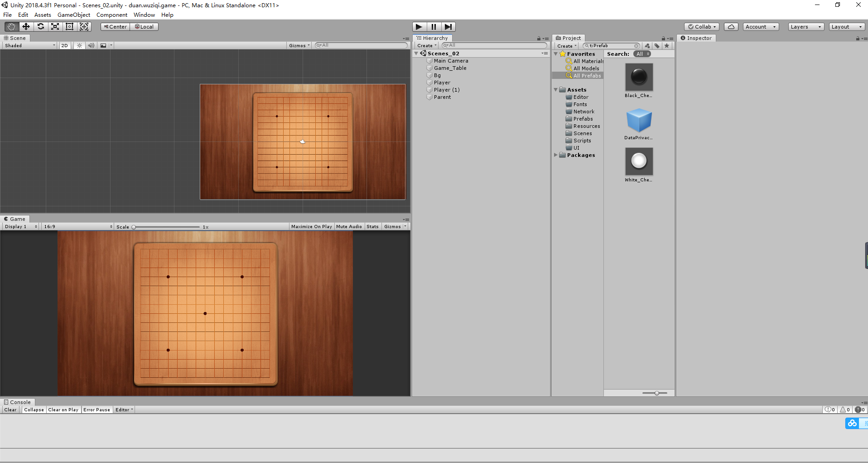Select the Rect transform tool
Screen dimensions: 868x463
[x=70, y=26]
